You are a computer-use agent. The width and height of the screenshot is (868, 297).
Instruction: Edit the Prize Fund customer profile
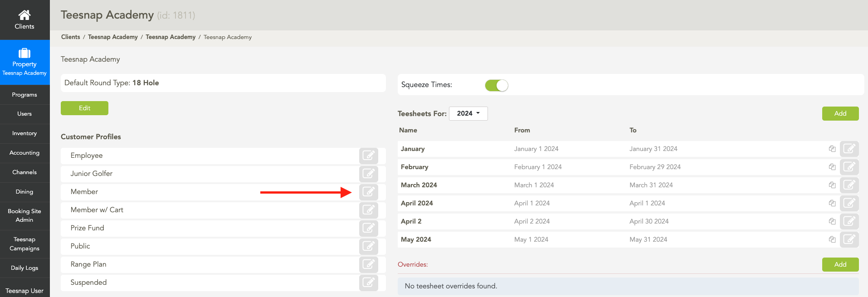tap(369, 228)
